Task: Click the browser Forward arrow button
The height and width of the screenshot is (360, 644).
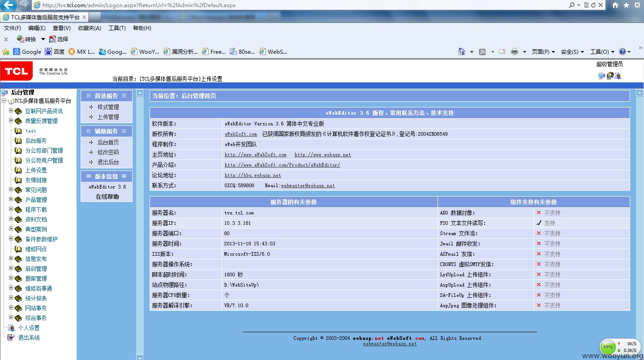Action: [x=24, y=5]
